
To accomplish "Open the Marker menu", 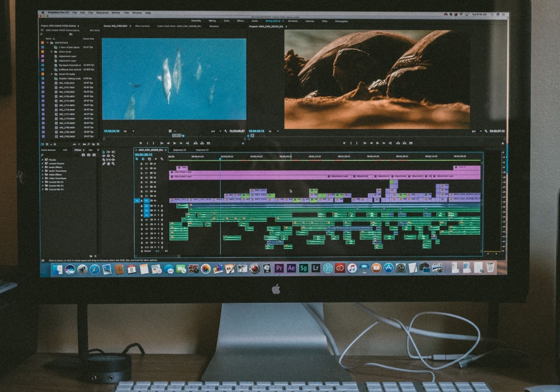I will tap(116, 12).
